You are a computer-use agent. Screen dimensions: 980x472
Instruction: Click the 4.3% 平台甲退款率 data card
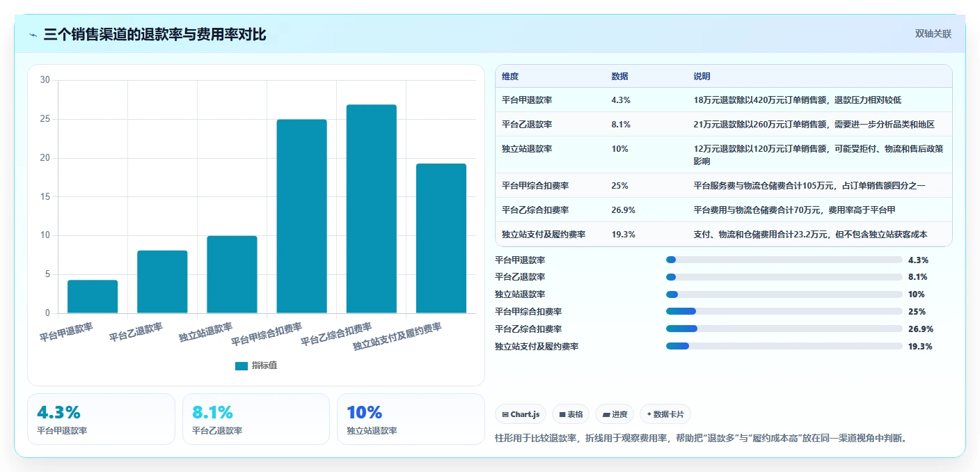point(101,419)
